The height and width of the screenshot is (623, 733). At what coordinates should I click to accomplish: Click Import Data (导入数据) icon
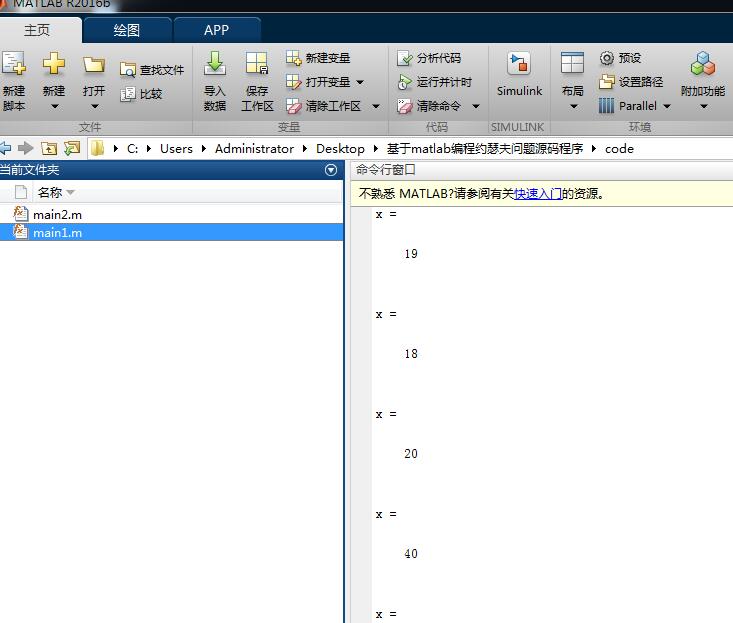tap(215, 64)
